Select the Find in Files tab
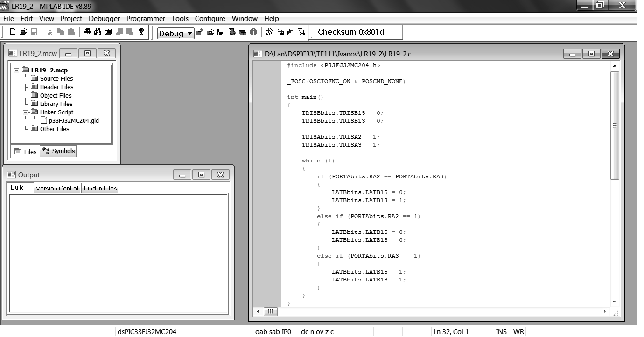Viewport: 644px width, 337px height. pos(100,188)
